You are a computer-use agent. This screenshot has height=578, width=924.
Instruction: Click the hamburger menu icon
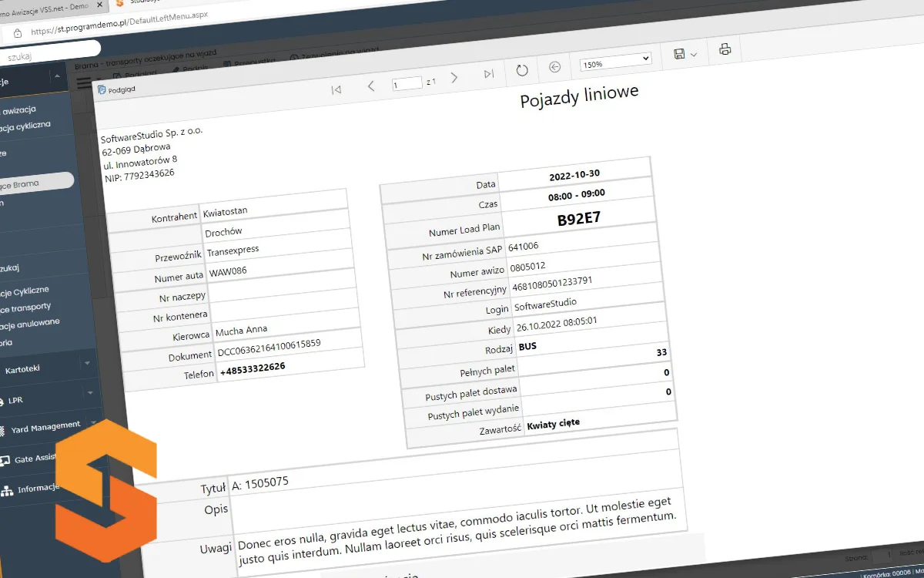[x=83, y=83]
